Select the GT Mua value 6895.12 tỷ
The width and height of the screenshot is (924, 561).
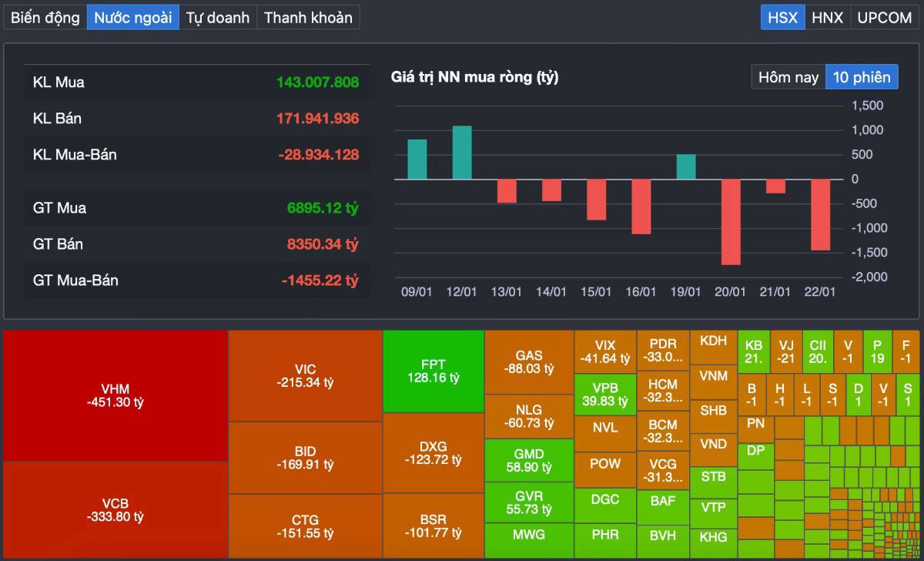[x=323, y=208]
